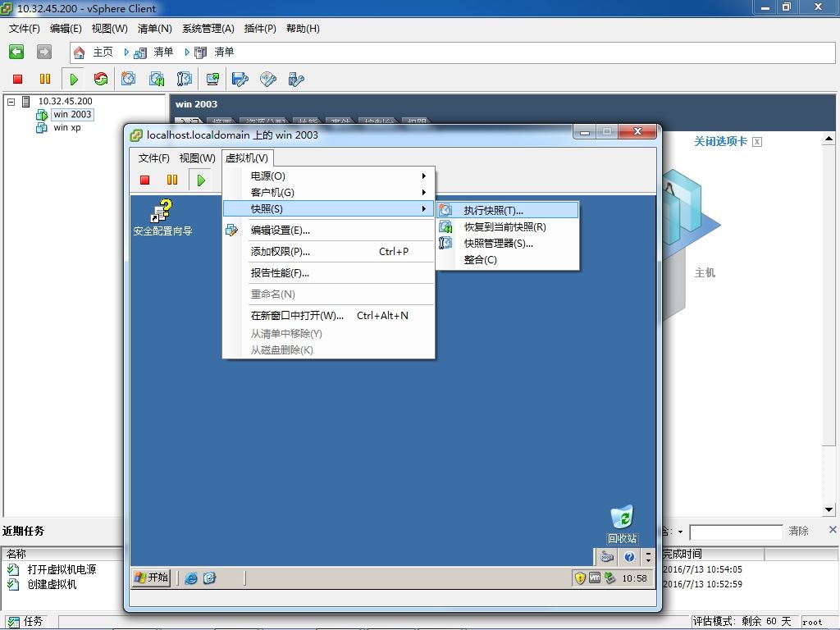Click in the recent tasks filter input field
This screenshot has width=840, height=630.
[x=736, y=532]
